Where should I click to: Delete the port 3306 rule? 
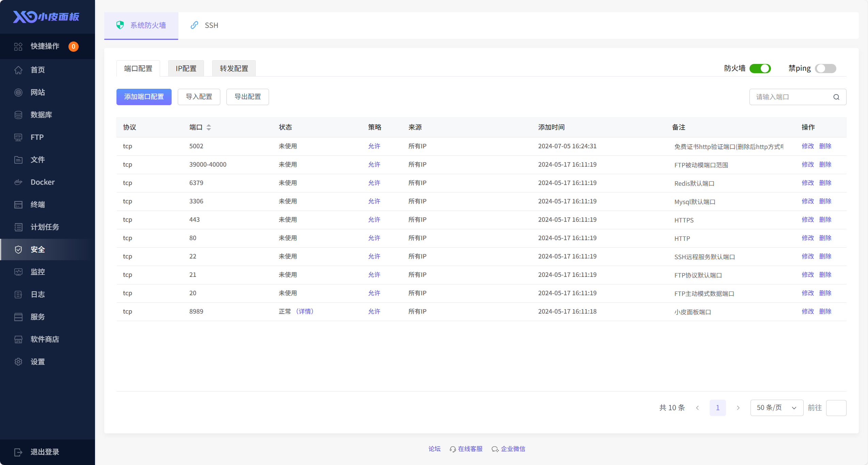825,201
